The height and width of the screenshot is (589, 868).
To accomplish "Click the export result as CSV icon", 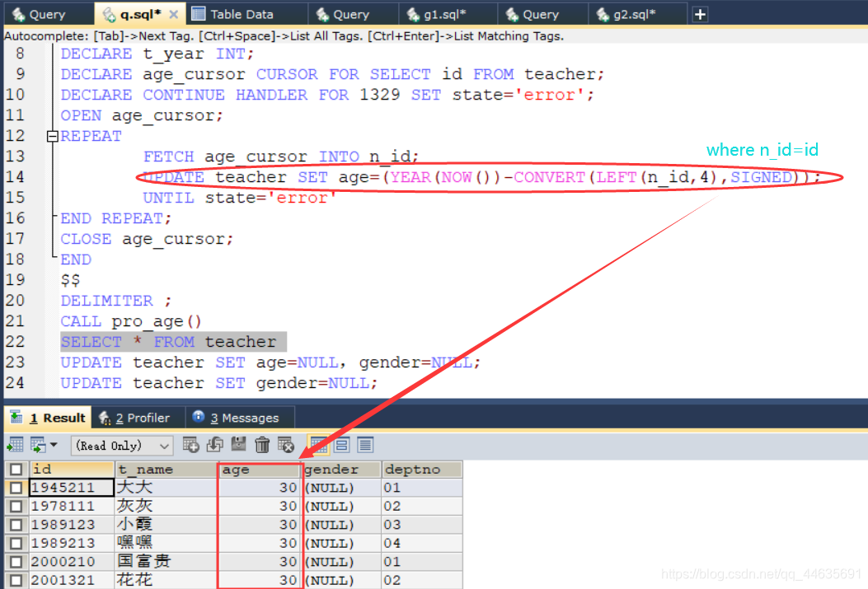I will click(15, 445).
